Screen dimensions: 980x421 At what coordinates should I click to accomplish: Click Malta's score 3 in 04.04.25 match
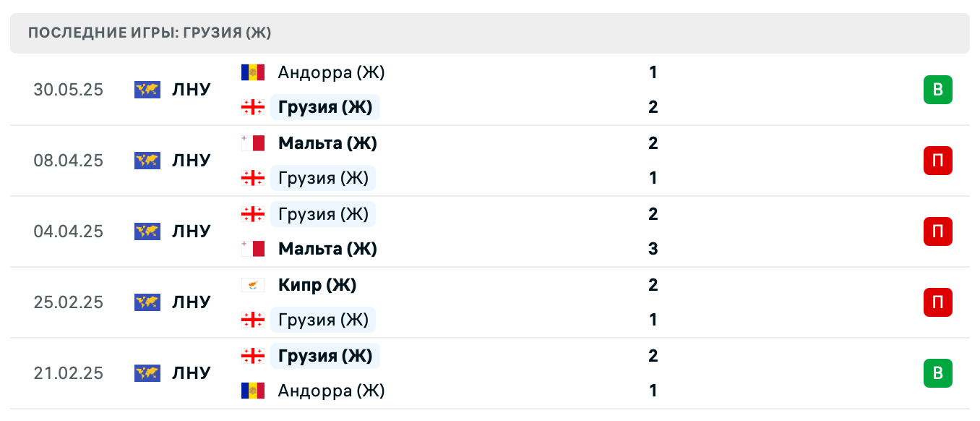pos(653,249)
